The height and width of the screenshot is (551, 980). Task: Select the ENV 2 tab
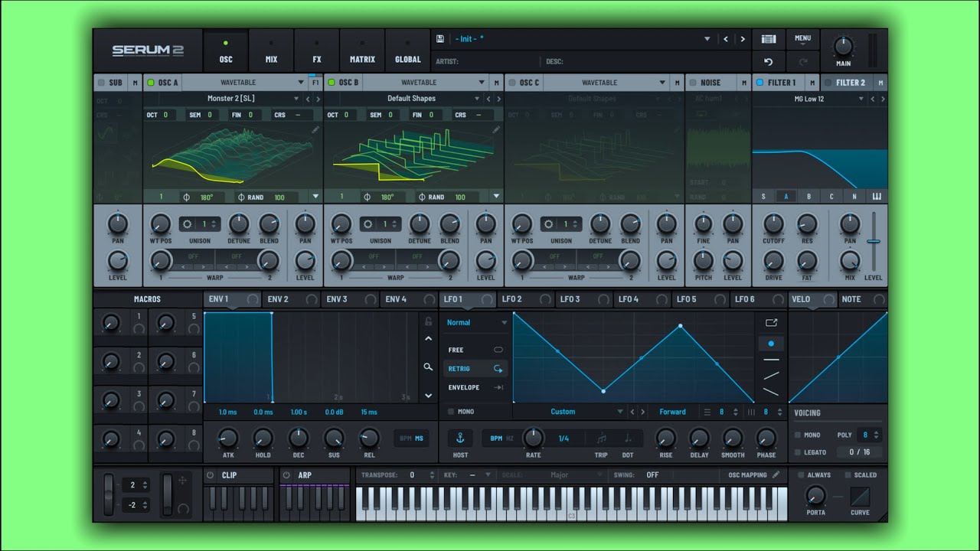coord(291,299)
